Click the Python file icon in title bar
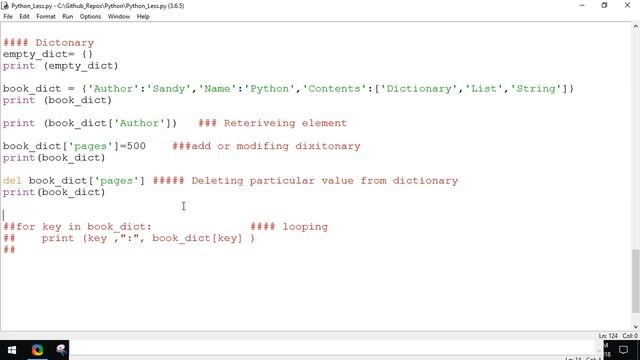 [x=5, y=6]
